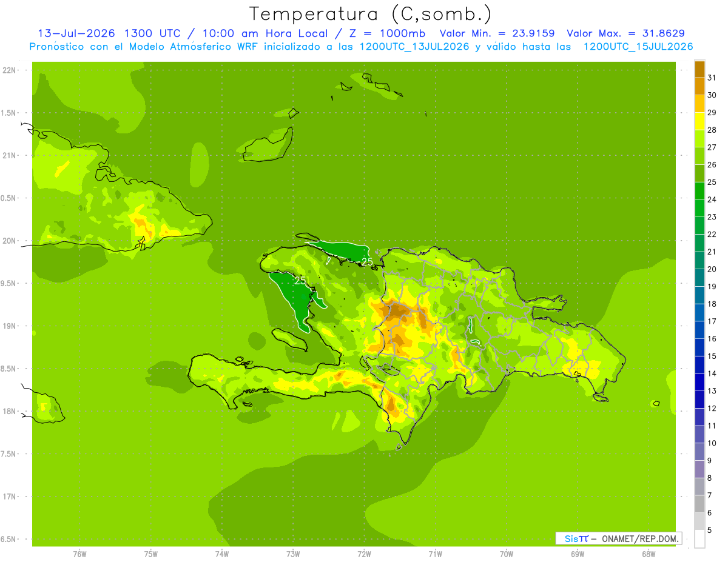This screenshot has height=562, width=728.
Task: Click the 22N latitude axis label
Action: coord(9,70)
